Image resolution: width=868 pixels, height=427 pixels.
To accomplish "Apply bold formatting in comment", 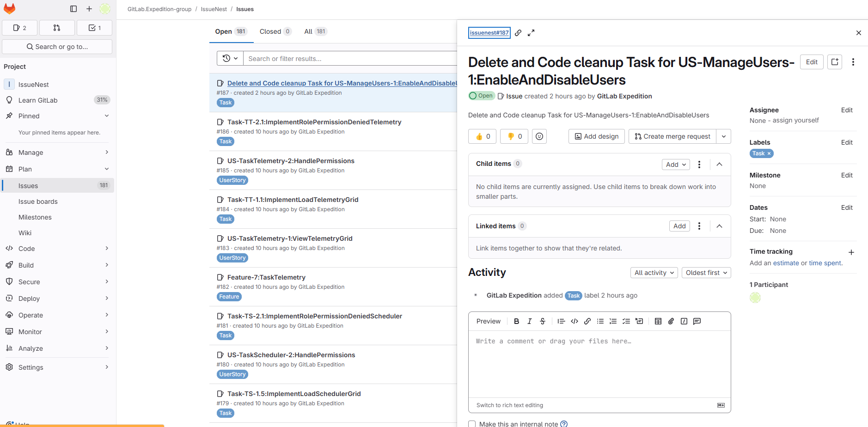I will pos(517,321).
